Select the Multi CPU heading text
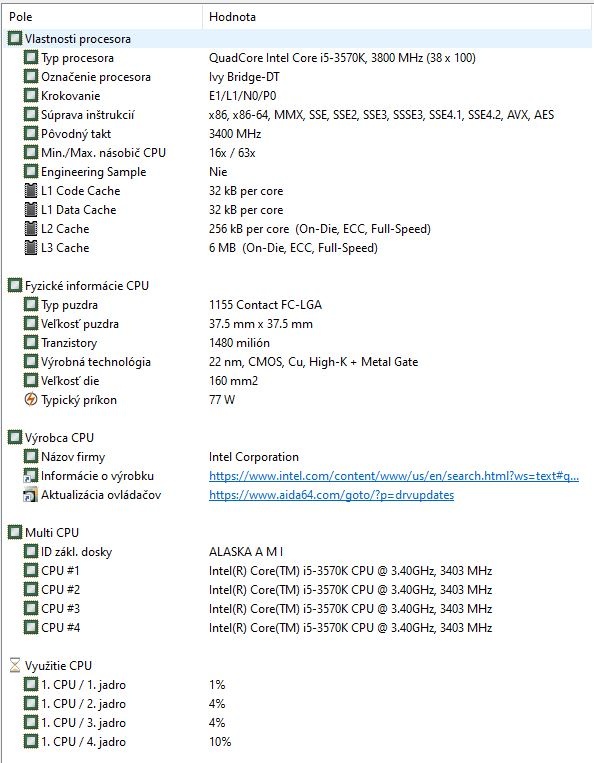Viewport: 594px width, 763px height. click(x=52, y=532)
